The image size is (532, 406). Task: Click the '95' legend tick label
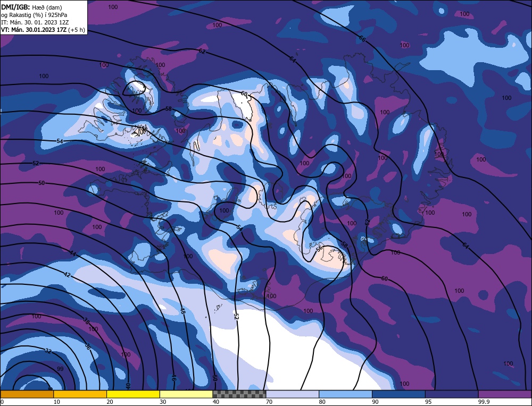428,402
